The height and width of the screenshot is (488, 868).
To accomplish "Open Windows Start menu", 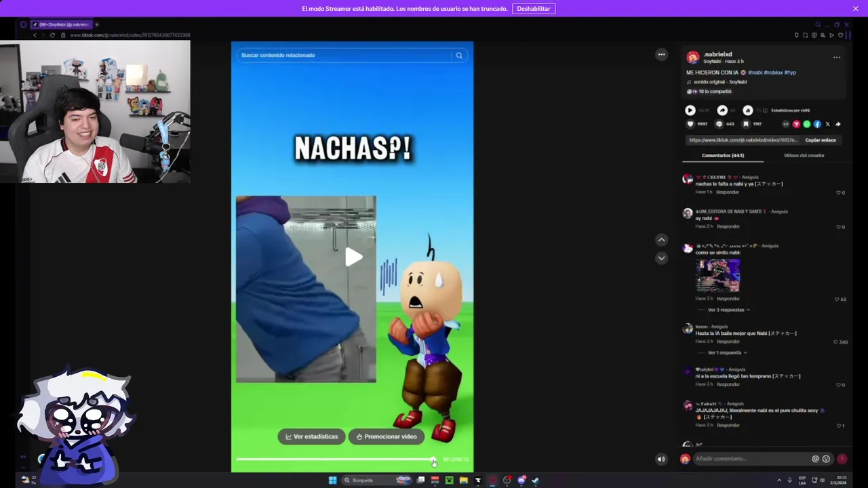I will coord(332,481).
